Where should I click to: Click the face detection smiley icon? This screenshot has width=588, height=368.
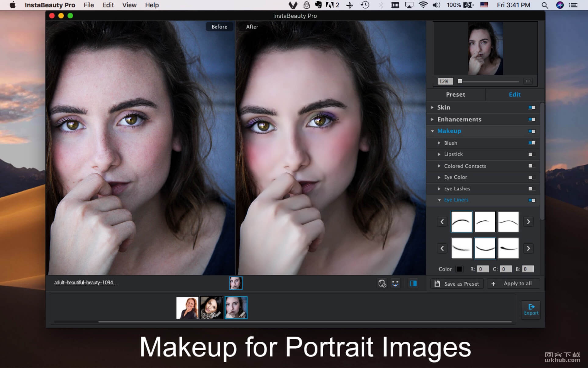tap(395, 283)
